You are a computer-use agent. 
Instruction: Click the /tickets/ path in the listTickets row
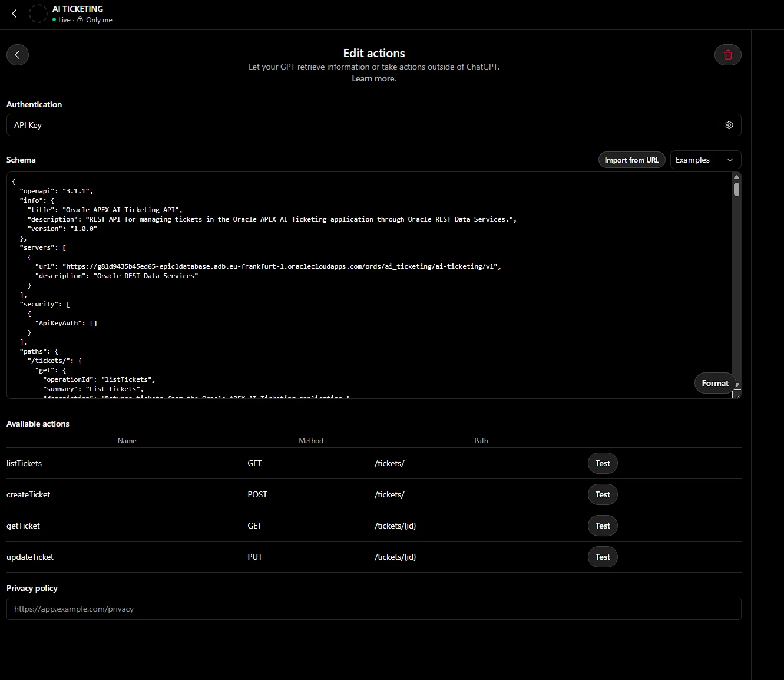tap(389, 463)
